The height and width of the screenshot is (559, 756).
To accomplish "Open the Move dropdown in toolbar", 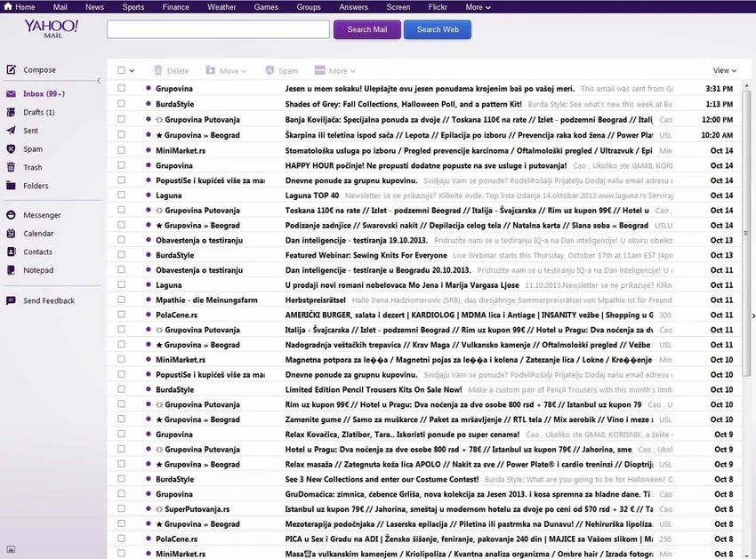I will [226, 71].
